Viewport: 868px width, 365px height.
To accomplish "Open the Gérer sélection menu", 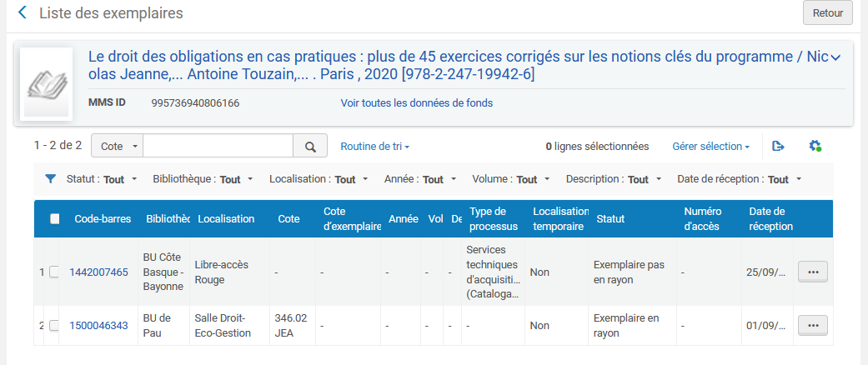I will pos(710,147).
